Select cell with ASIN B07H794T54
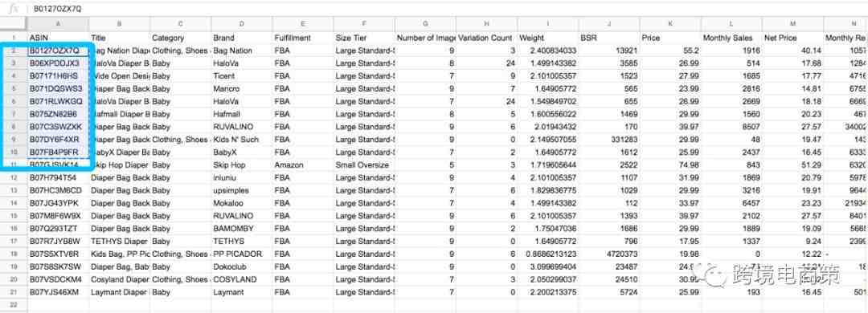The width and height of the screenshot is (868, 313). (59, 177)
